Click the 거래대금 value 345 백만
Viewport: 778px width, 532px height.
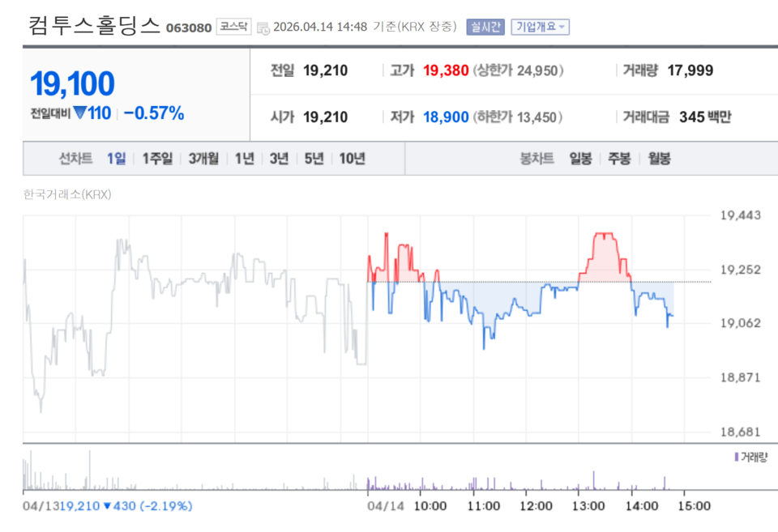coord(705,117)
